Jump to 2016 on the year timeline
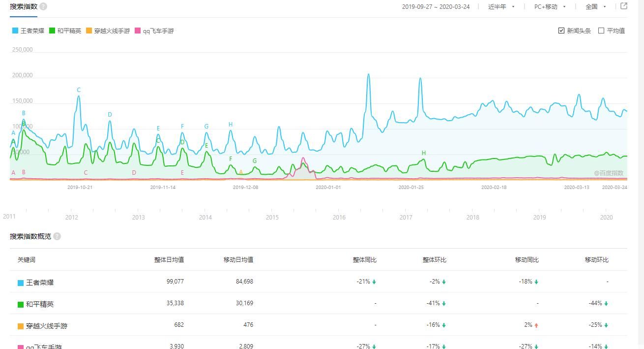The height and width of the screenshot is (349, 644). pos(339,217)
